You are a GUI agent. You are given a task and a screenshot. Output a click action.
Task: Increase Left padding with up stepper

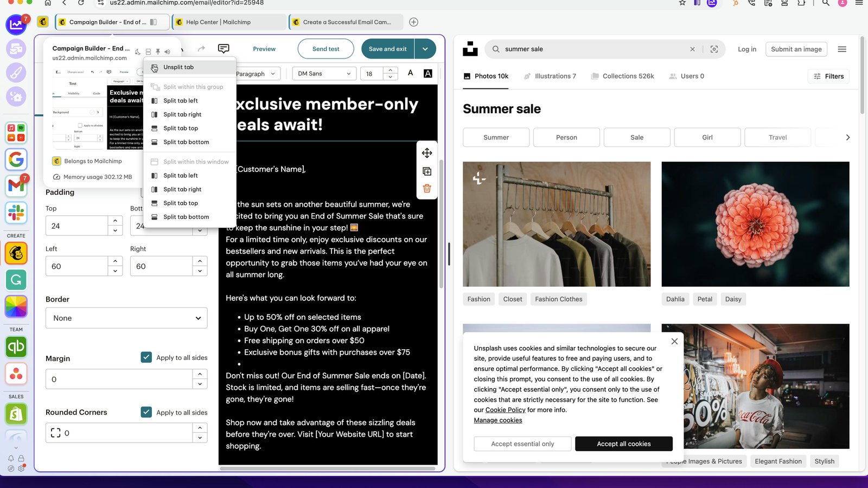tap(115, 261)
